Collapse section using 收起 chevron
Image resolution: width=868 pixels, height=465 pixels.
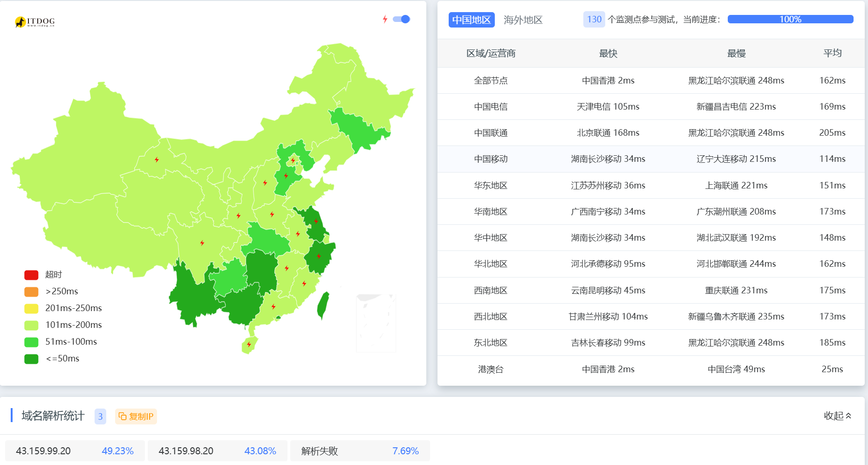[837, 416]
